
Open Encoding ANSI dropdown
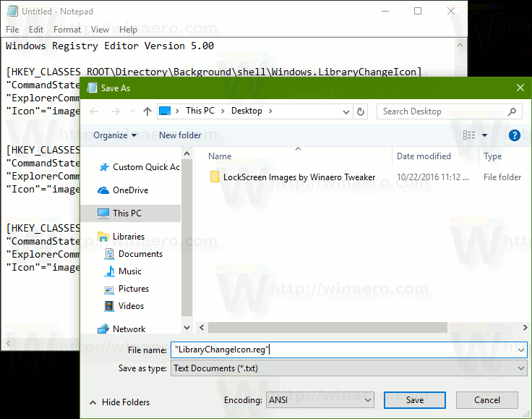[x=320, y=400]
